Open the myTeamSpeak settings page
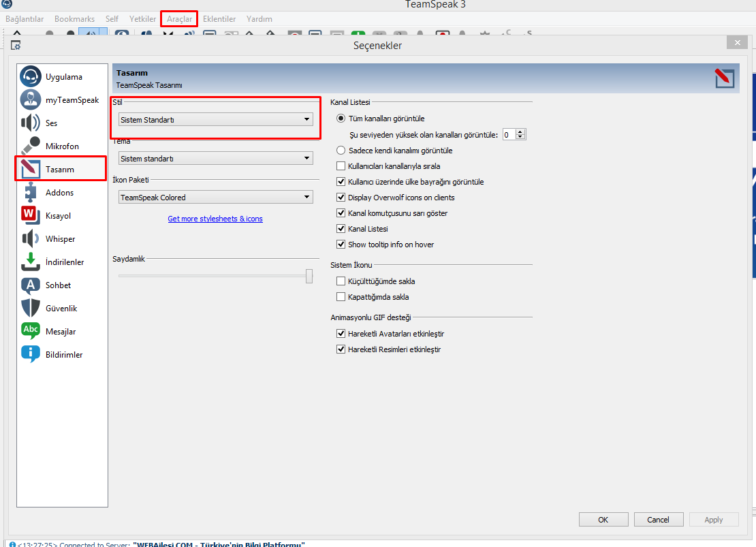The height and width of the screenshot is (547, 756). pyautogui.click(x=62, y=100)
